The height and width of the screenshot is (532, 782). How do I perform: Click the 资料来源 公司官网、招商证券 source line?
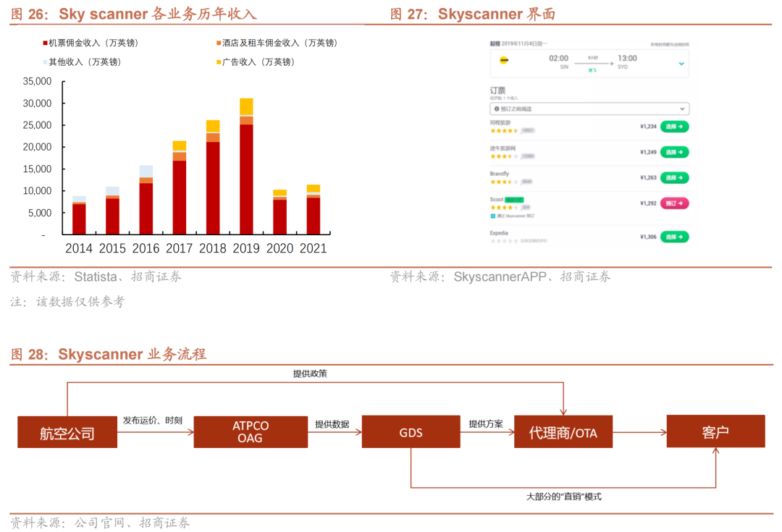100,523
